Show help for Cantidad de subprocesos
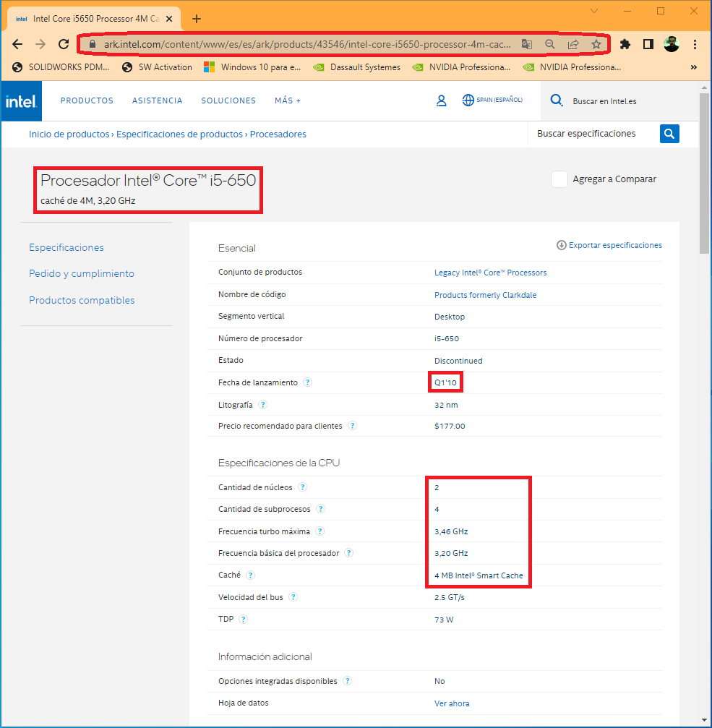 point(320,509)
